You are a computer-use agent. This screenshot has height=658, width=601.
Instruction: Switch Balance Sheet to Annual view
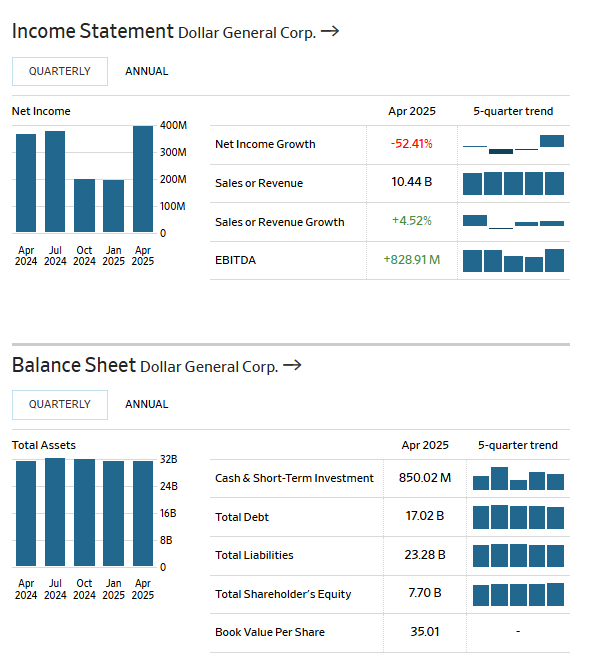(146, 404)
